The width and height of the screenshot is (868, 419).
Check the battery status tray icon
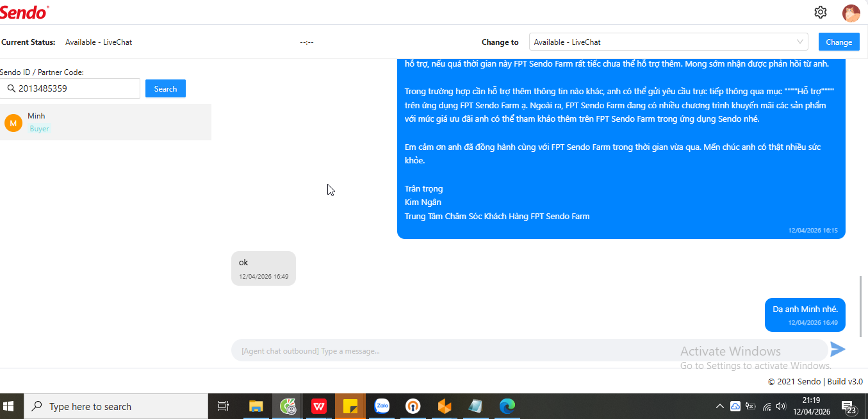point(750,406)
